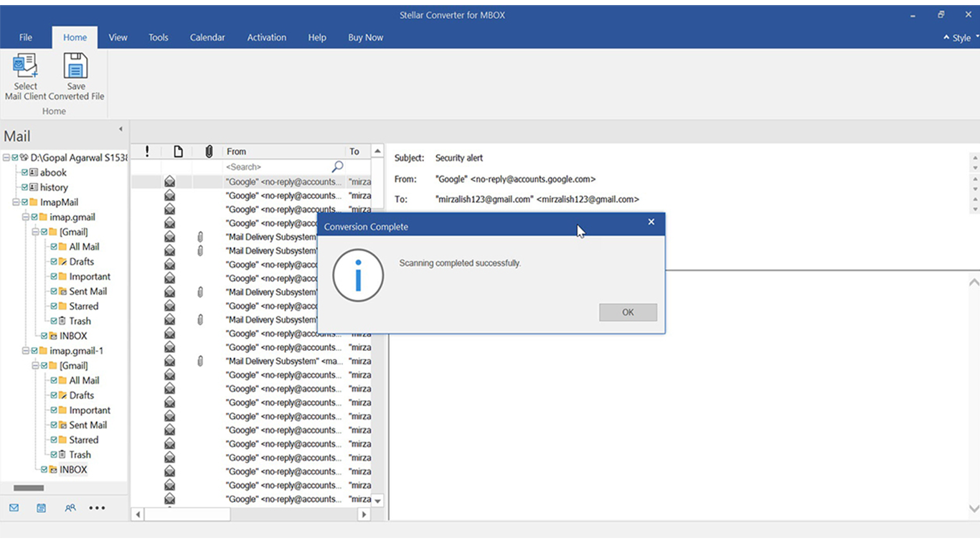
Task: Click the Sent Mail folder icon under imap.gmail-1
Action: pyautogui.click(x=62, y=425)
